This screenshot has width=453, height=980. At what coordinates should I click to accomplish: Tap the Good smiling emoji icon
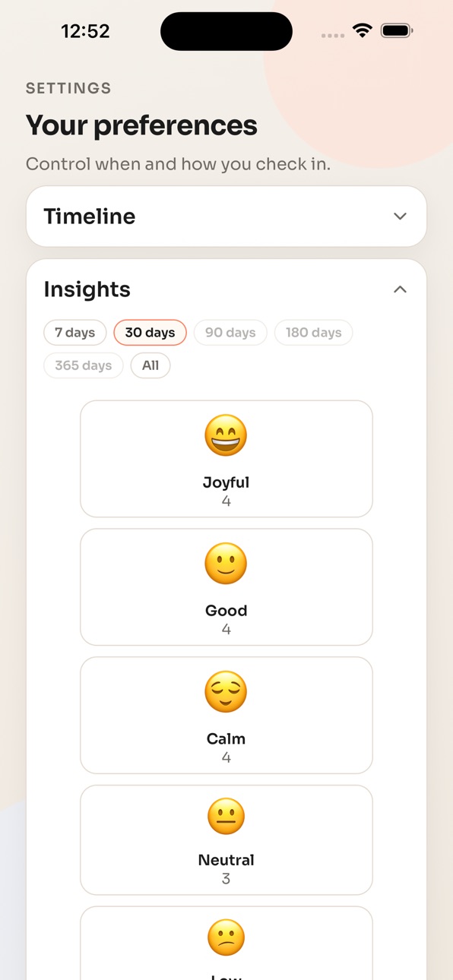(x=226, y=564)
